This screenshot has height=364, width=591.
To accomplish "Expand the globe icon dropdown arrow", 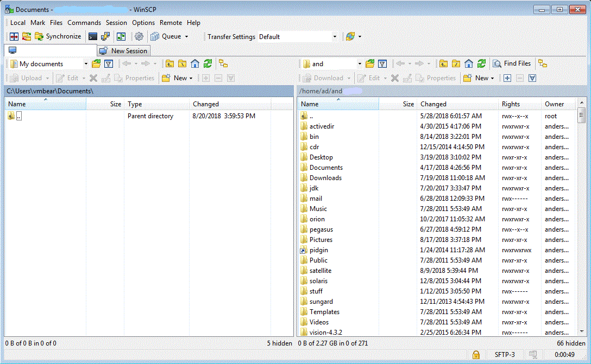I will point(360,36).
